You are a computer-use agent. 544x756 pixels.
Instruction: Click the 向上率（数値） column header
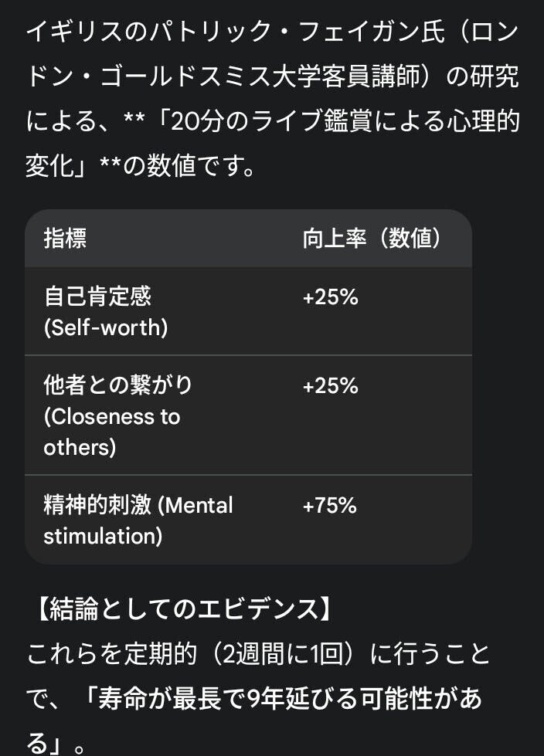tap(372, 239)
